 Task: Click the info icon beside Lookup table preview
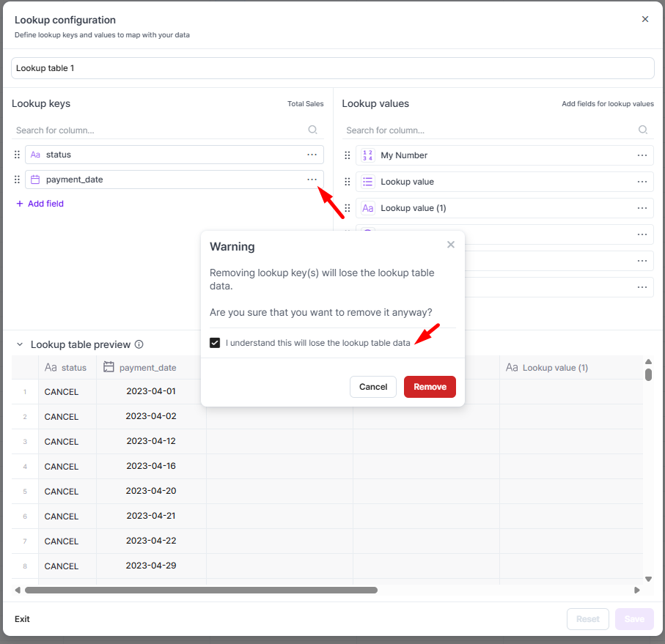click(139, 344)
